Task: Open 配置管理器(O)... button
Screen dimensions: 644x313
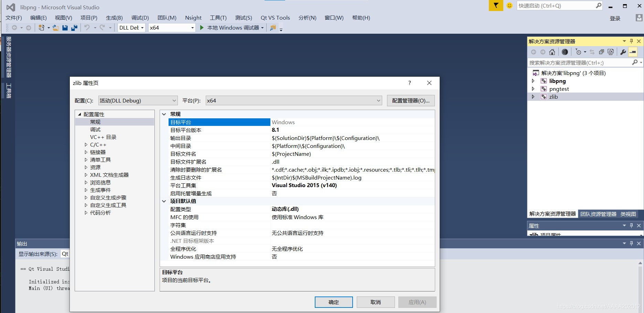Action: click(411, 100)
